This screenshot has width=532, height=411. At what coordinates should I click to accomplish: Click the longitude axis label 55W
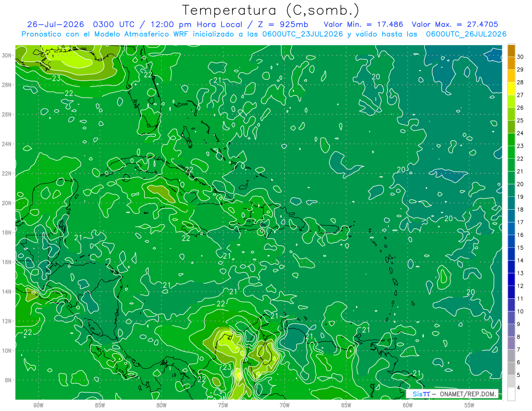coord(469,405)
